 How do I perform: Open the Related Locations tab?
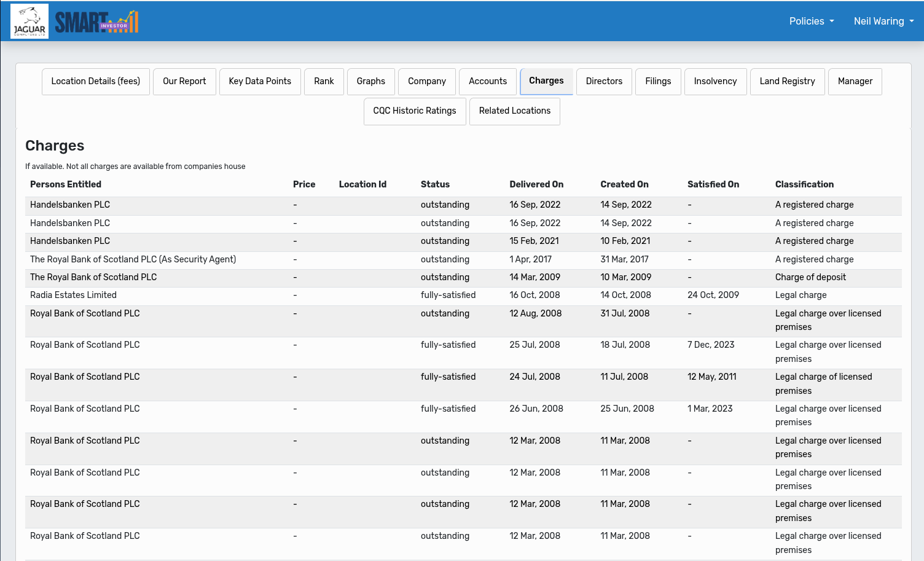(515, 111)
